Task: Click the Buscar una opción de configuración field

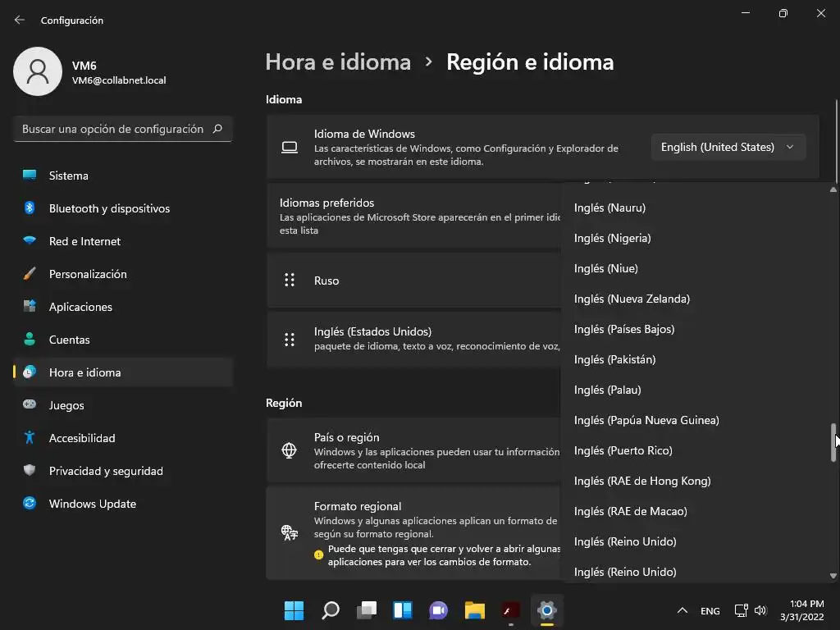Action: pyautogui.click(x=123, y=129)
